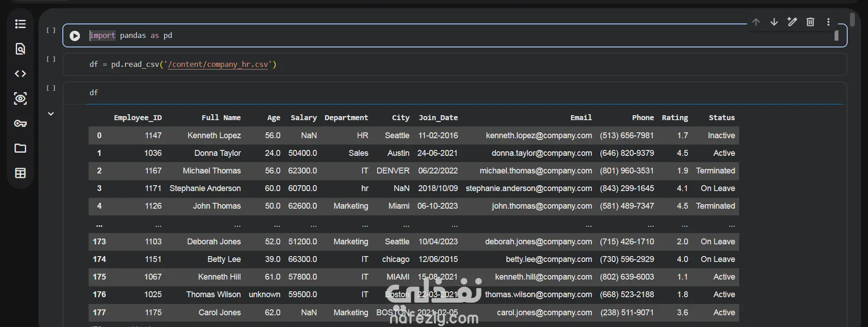Screen dimensions: 868x327
Task: Move cell up with arrow icon
Action: click(756, 22)
